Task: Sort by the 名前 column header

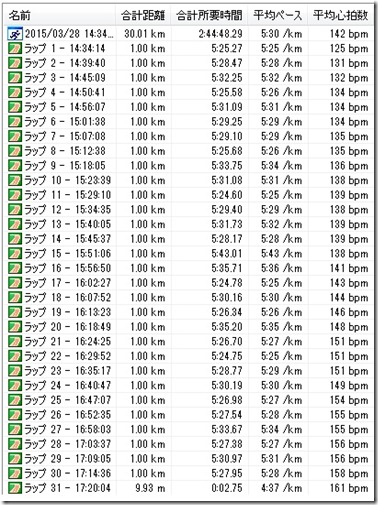Action: (60, 16)
